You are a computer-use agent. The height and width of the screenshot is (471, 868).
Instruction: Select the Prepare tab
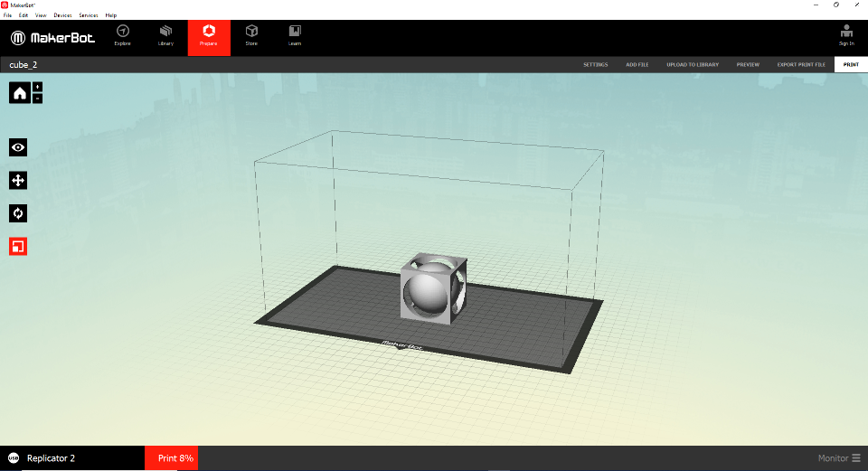(x=209, y=38)
